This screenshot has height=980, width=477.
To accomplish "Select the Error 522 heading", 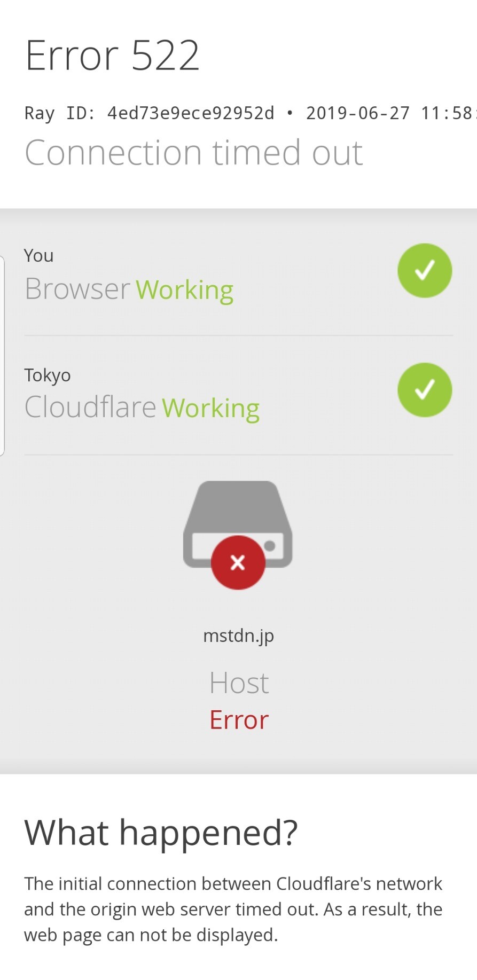I will 112,55.
